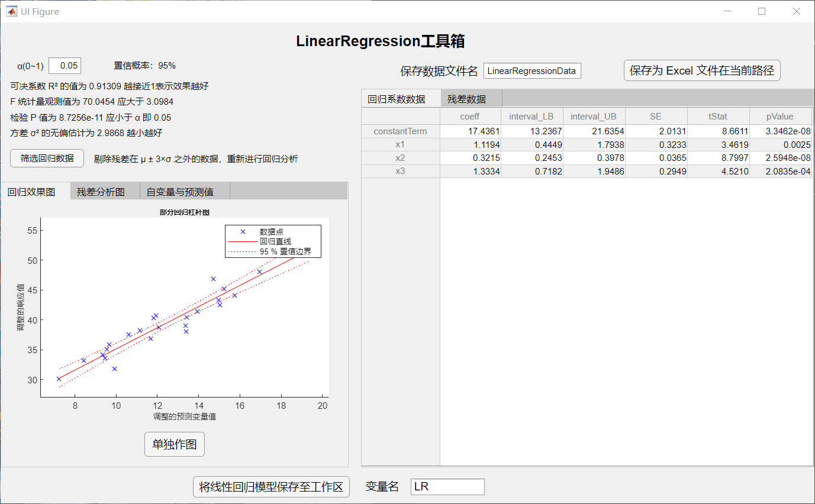Image resolution: width=815 pixels, height=504 pixels.
Task: Switch to the 残差分析图 tab
Action: (101, 192)
